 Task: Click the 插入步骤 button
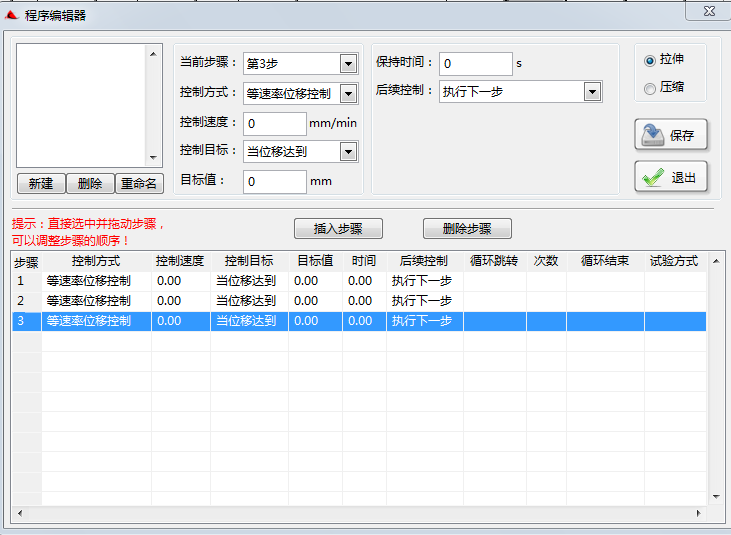(338, 229)
